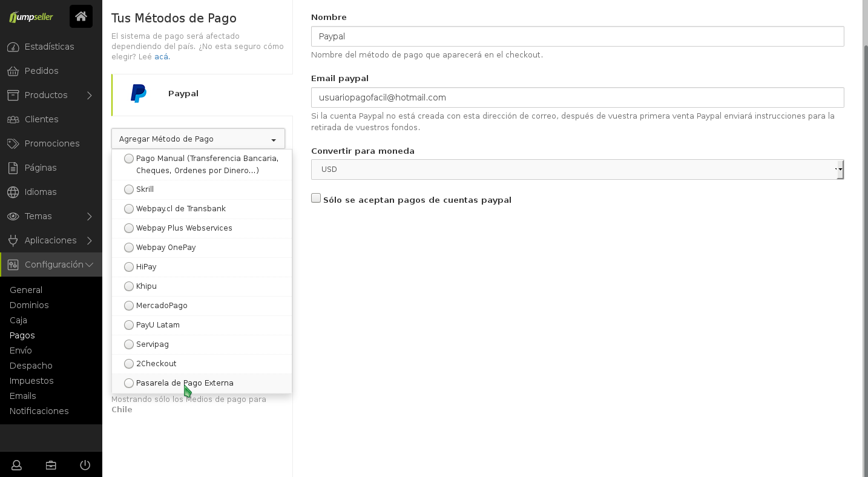Click the Clientes people icon
The height and width of the screenshot is (477, 868).
(x=13, y=119)
